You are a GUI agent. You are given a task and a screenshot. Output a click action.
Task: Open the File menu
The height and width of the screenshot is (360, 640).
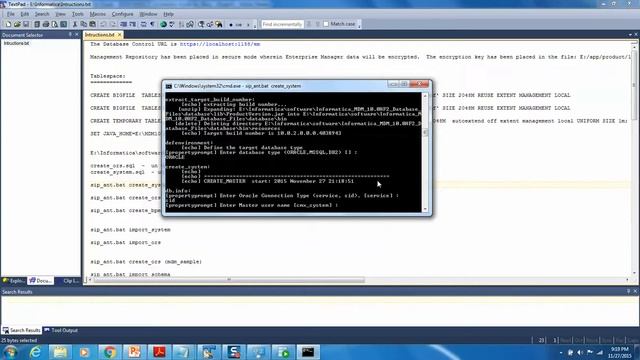11,14
